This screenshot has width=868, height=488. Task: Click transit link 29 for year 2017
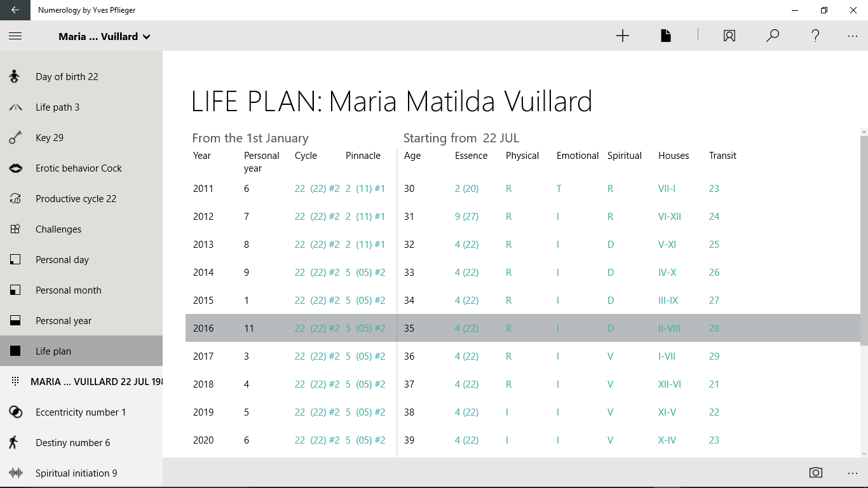[x=714, y=356]
